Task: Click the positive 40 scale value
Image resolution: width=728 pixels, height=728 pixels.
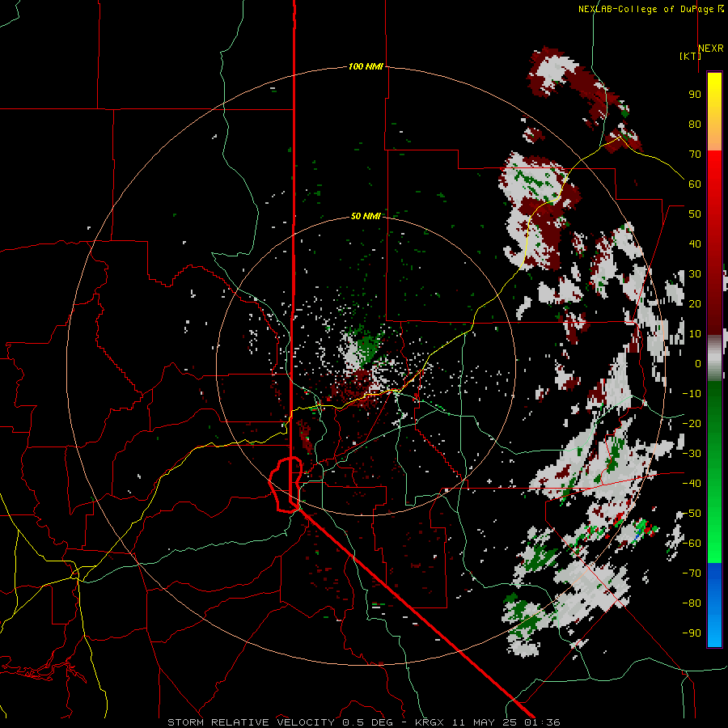Action: pos(695,244)
